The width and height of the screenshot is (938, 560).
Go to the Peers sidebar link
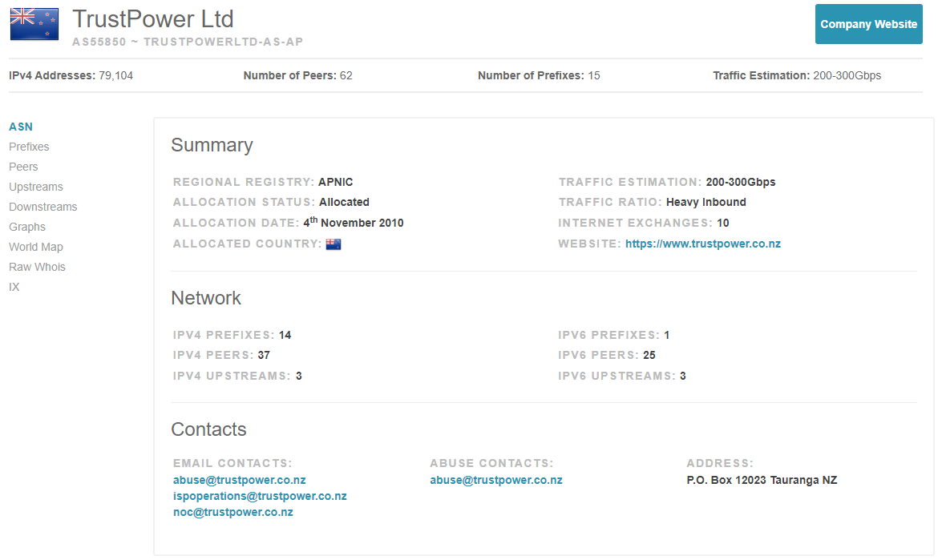click(x=23, y=167)
